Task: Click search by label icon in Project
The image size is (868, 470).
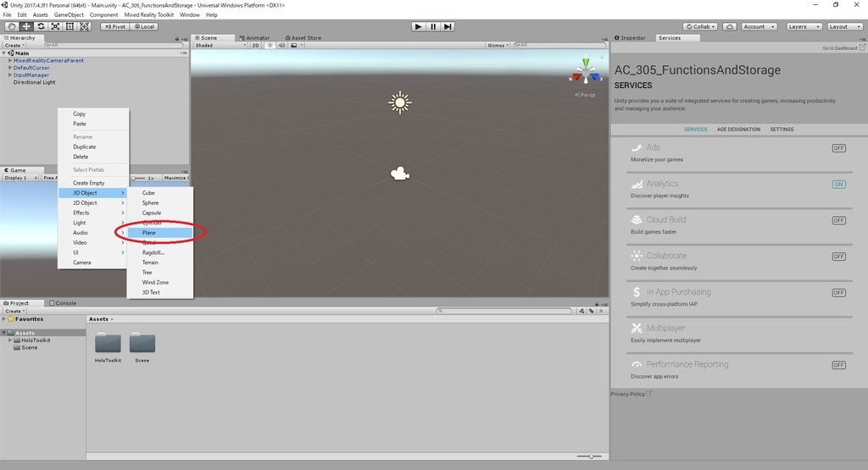Action: [591, 311]
